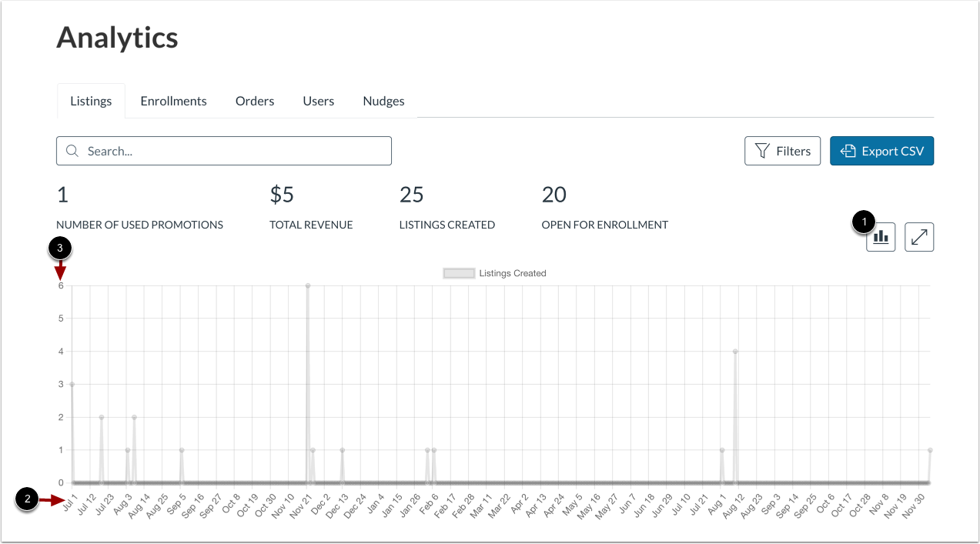Viewport: 980px width, 544px height.
Task: Select the Nudges tab
Action: pos(383,101)
